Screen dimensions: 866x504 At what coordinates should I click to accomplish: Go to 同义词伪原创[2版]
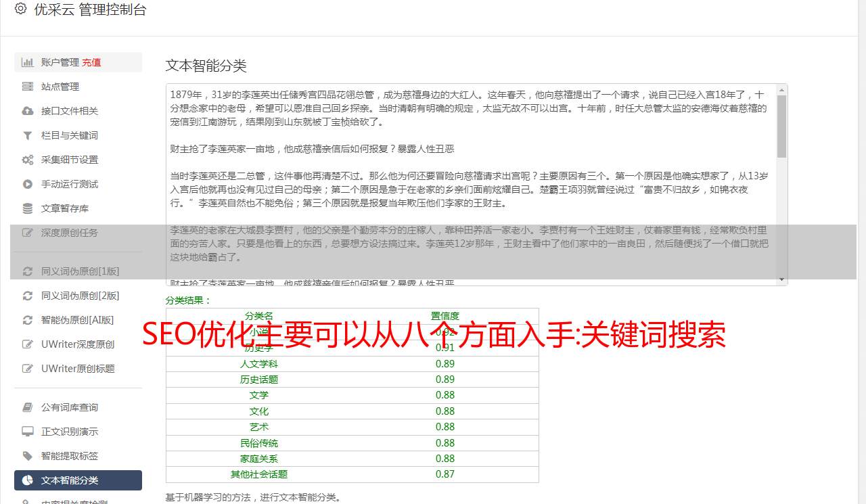(78, 296)
